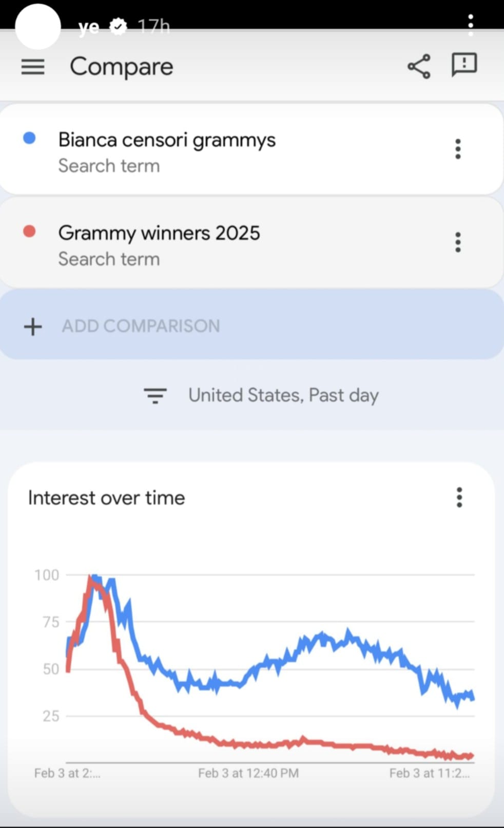This screenshot has height=828, width=504.
Task: Open options for Grammy winners 2025 term
Action: click(x=458, y=242)
